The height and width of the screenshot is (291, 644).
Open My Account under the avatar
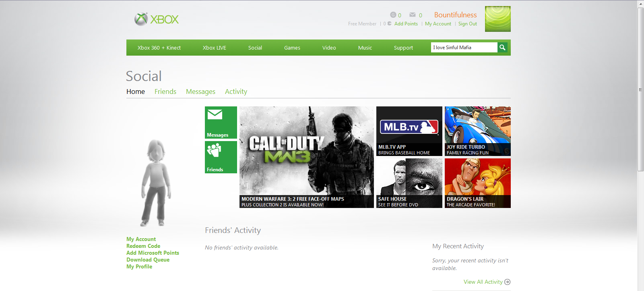(x=141, y=239)
